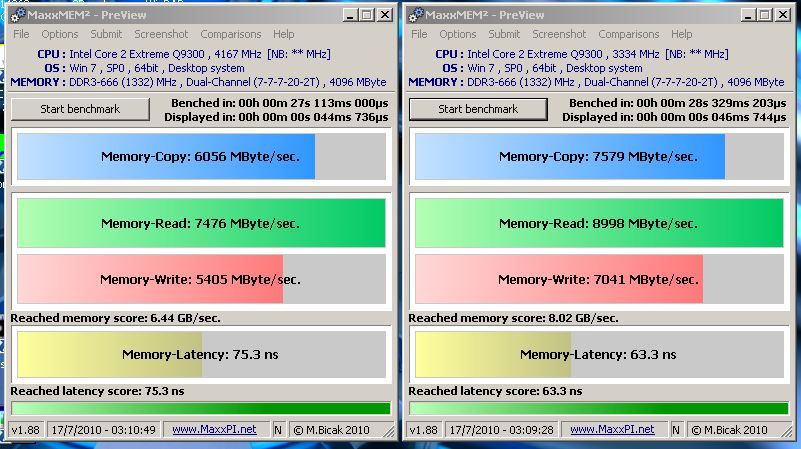Minimize the right MaxxMEM window
Viewport: 801px width, 449px height.
click(748, 15)
